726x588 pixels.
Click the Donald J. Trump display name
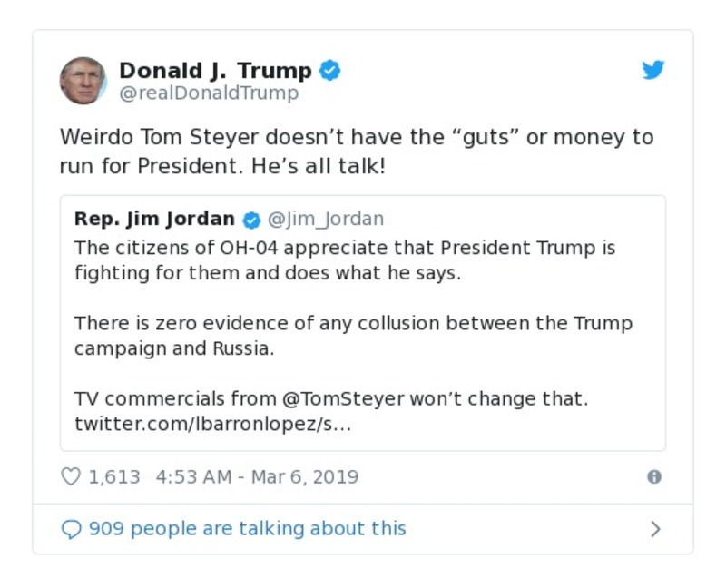218,70
